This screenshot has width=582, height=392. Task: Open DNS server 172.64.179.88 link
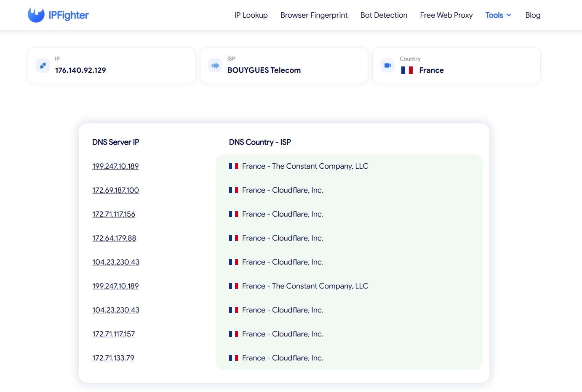click(x=115, y=238)
